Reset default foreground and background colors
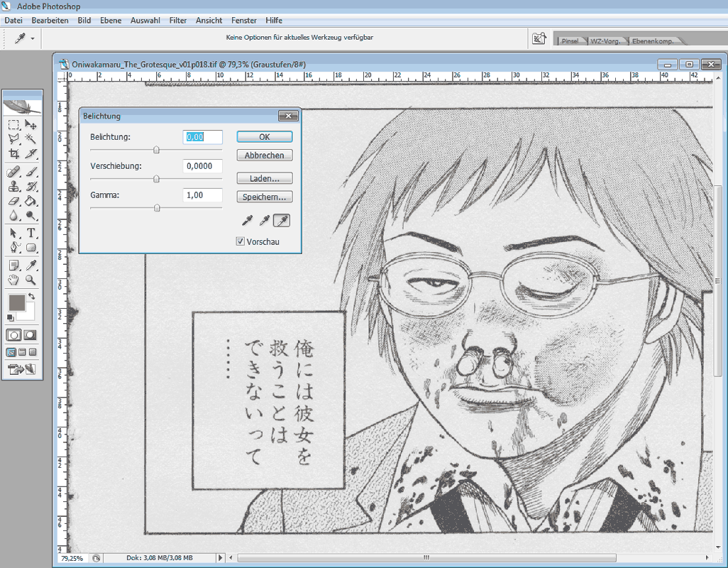728x568 pixels. pyautogui.click(x=11, y=317)
